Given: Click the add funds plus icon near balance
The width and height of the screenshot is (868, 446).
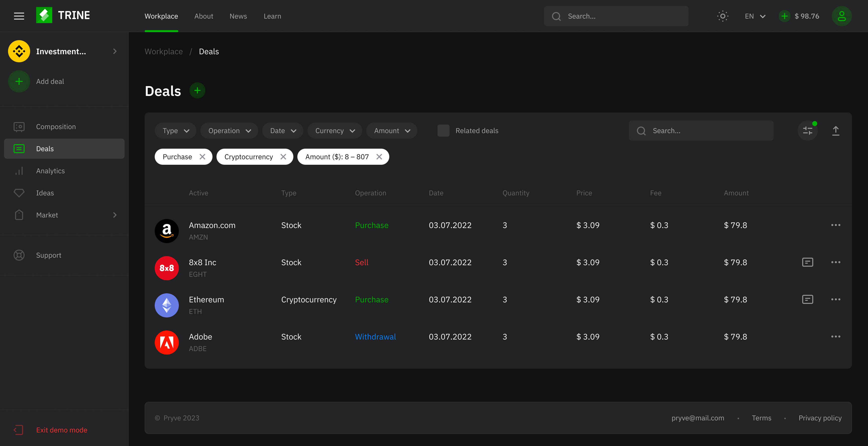Looking at the screenshot, I should pos(784,16).
